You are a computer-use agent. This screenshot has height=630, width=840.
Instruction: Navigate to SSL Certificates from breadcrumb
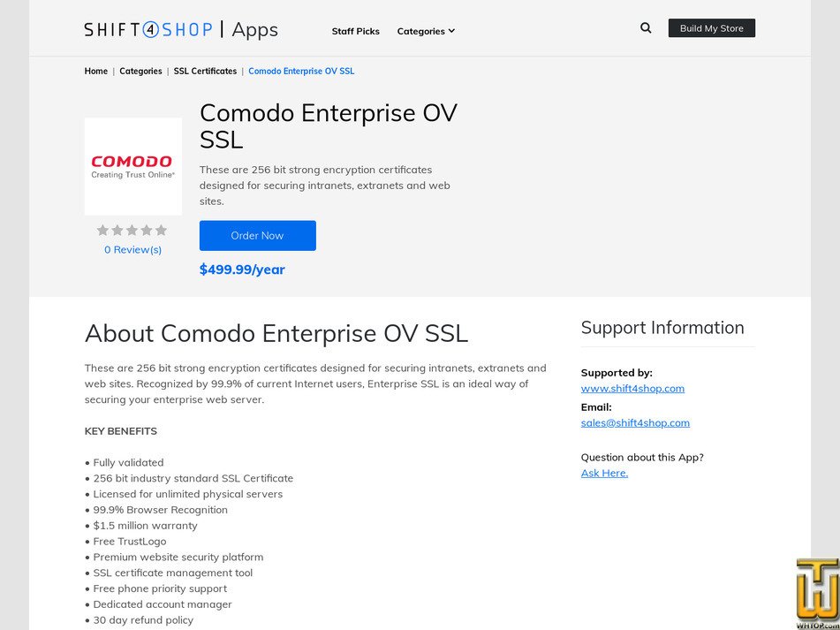[205, 71]
